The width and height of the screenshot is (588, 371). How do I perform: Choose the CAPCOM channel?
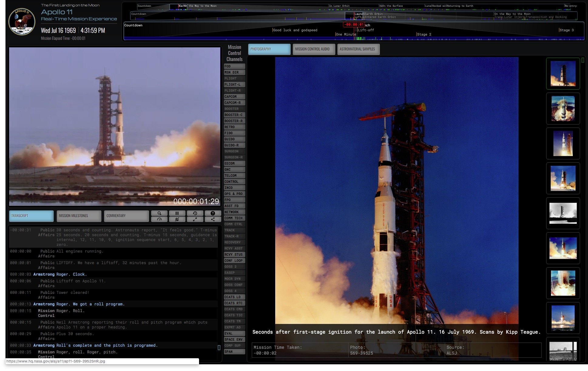coord(234,97)
